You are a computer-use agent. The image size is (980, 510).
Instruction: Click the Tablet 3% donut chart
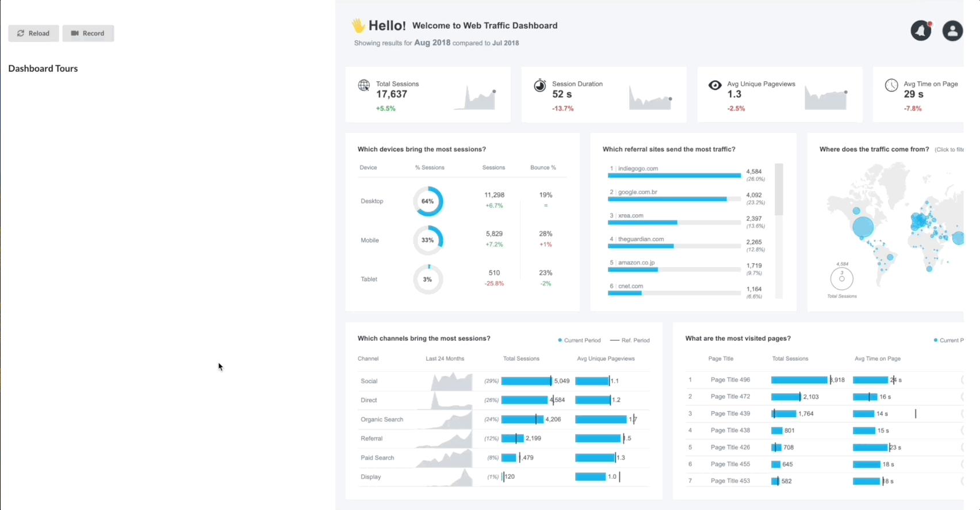(428, 279)
